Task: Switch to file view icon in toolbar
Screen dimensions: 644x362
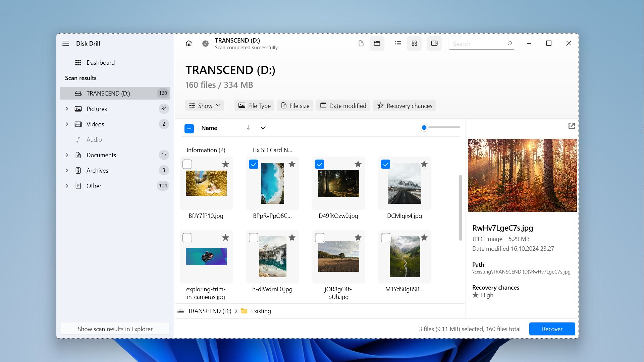Action: pyautogui.click(x=361, y=43)
